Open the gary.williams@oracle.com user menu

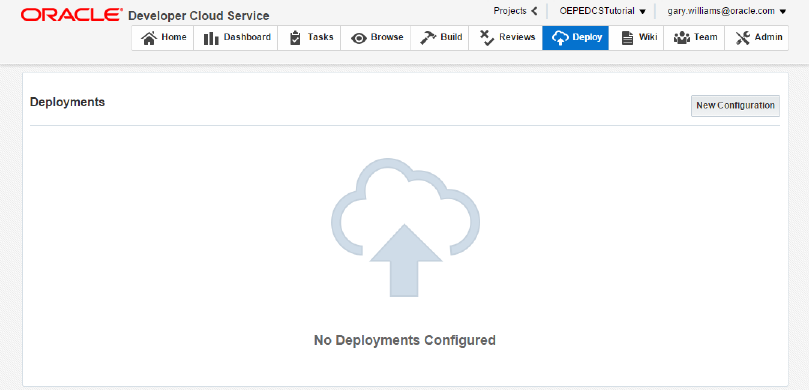(726, 11)
